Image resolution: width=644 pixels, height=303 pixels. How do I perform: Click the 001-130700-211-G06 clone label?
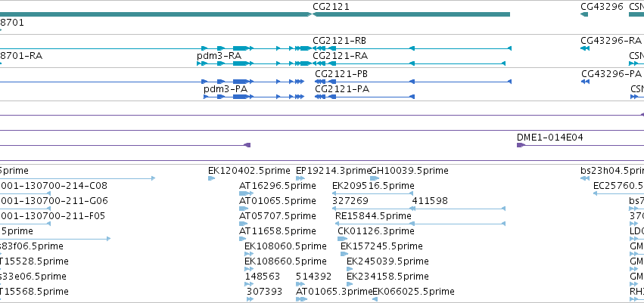[54, 201]
